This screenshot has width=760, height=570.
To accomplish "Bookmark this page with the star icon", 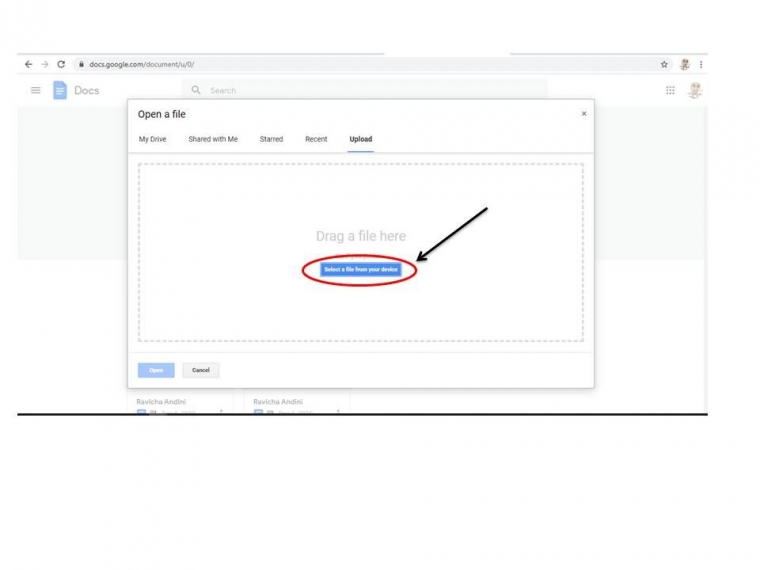I will tap(664, 64).
